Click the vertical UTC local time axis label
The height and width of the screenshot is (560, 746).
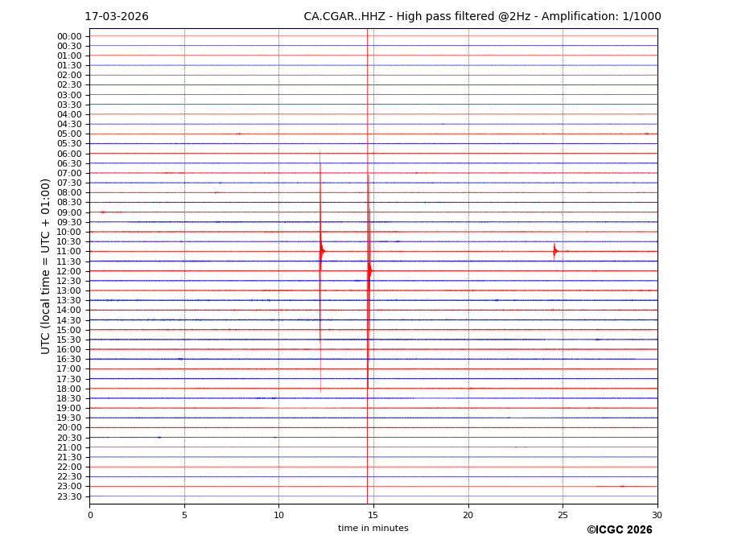pos(46,266)
